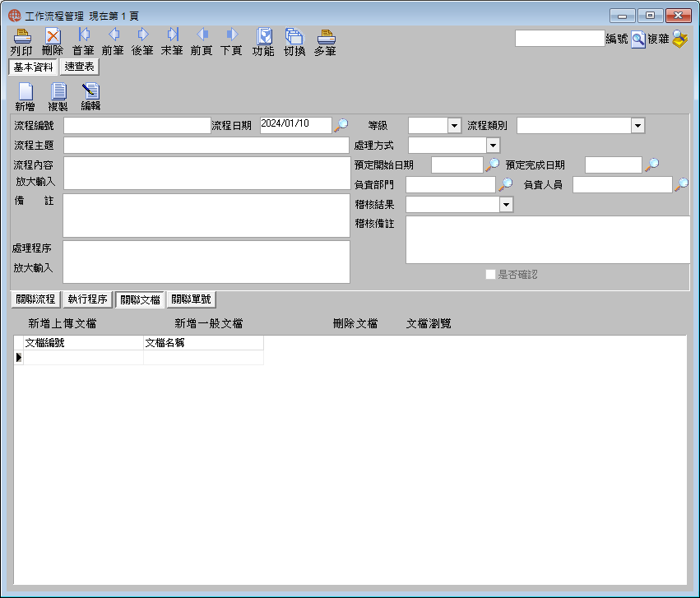Select the 關聯文檔 tab
The image size is (700, 598).
(140, 300)
